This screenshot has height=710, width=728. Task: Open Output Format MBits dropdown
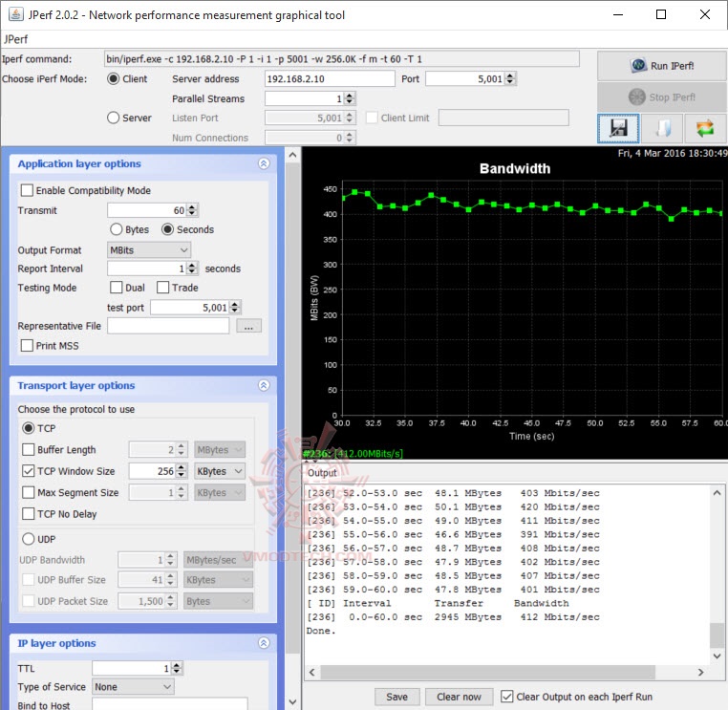(149, 250)
